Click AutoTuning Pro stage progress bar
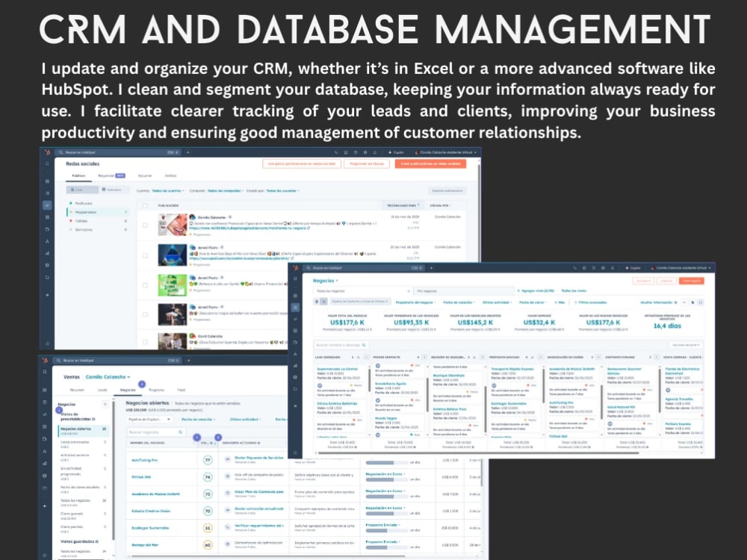 [386, 463]
